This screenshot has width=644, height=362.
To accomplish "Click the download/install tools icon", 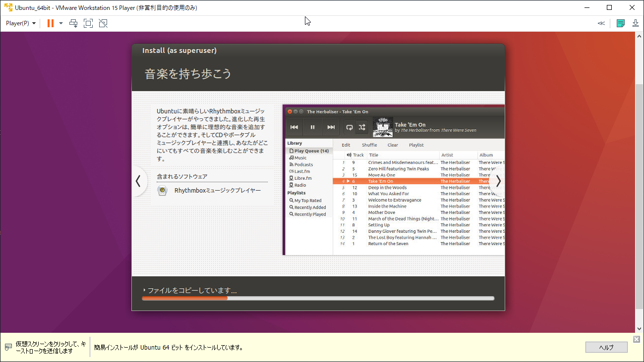I will [x=635, y=23].
